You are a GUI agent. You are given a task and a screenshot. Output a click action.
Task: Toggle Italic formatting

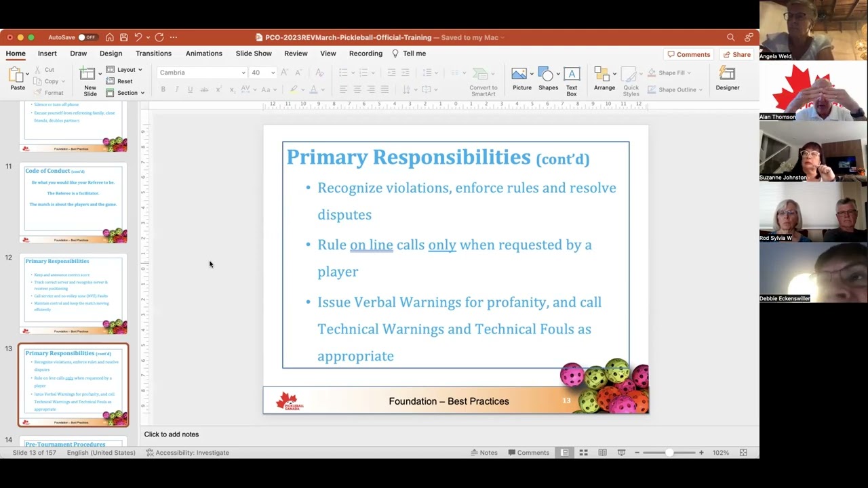(x=176, y=89)
